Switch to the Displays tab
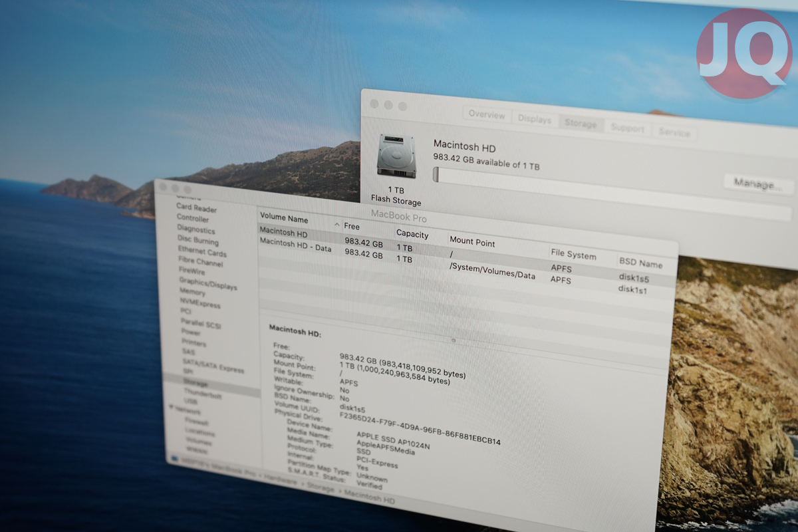 click(x=535, y=120)
